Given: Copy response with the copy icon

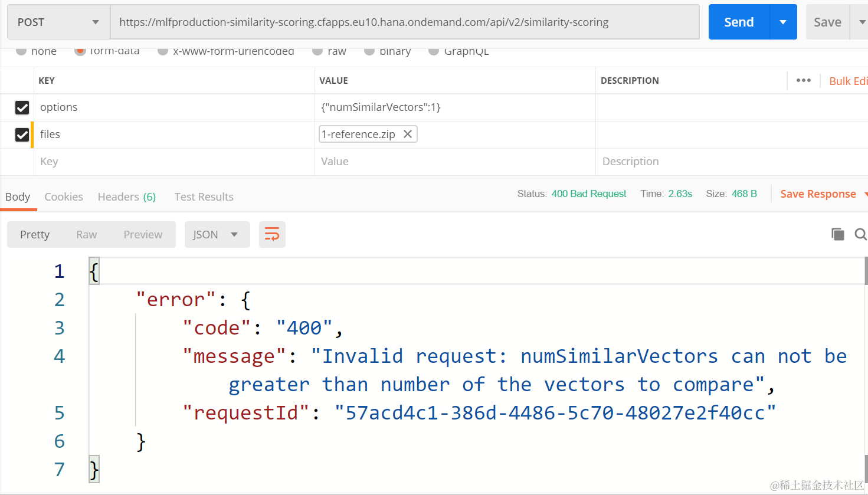Looking at the screenshot, I should (x=837, y=234).
